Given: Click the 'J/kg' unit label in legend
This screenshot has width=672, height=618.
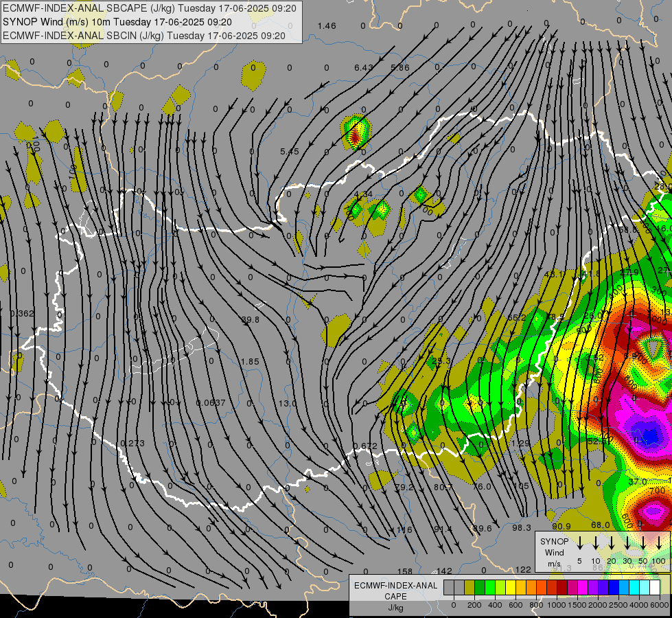Looking at the screenshot, I should click(x=395, y=608).
